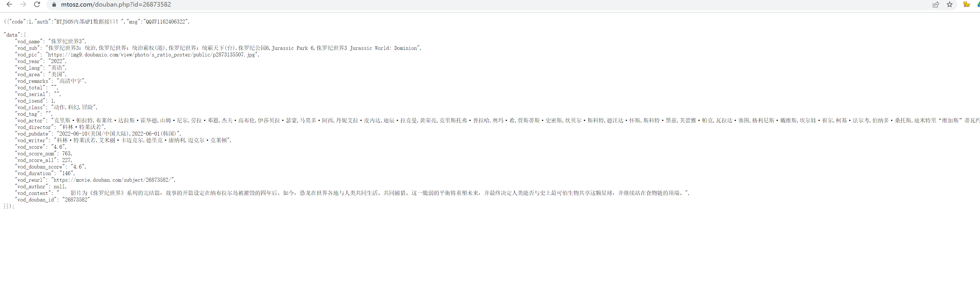Select the vod_actor cast list line
The width and height of the screenshot is (980, 307).
[497, 121]
